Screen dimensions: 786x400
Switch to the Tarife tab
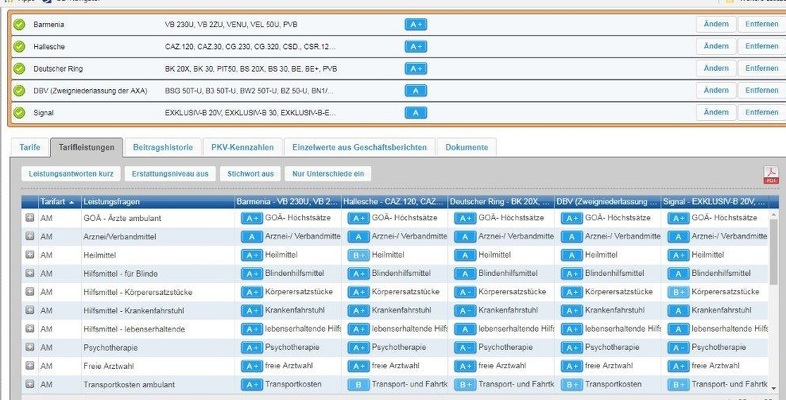(30, 147)
